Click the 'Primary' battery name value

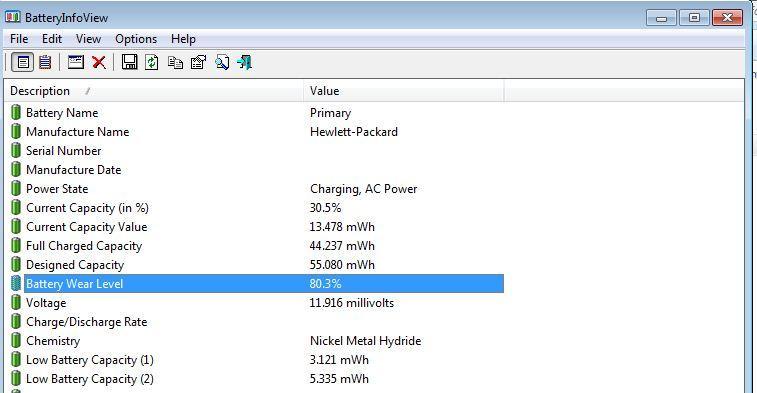(330, 112)
